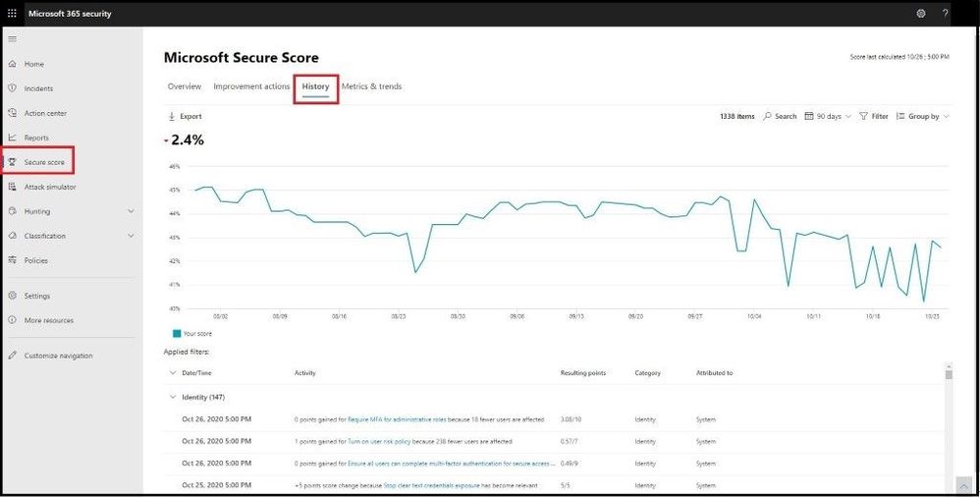The width and height of the screenshot is (980, 497).
Task: Click the Customize navigation pencil icon
Action: coord(13,356)
